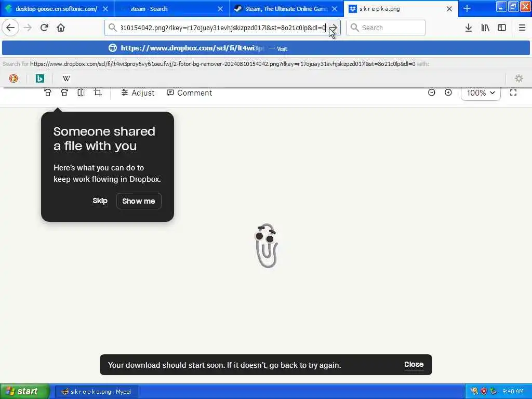
Task: Open the Windows start menu
Action: [x=25, y=392]
